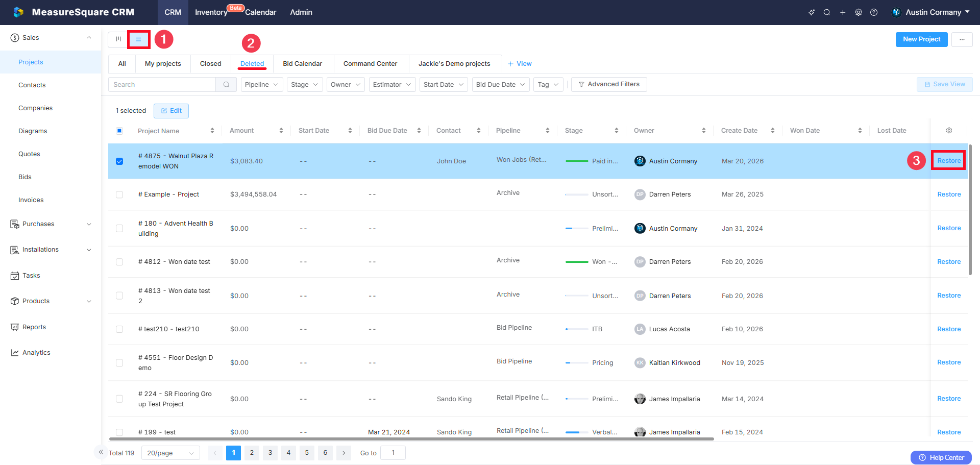Screen dimensions: 980x465
Task: Toggle the select-all header checkbox
Action: (119, 131)
